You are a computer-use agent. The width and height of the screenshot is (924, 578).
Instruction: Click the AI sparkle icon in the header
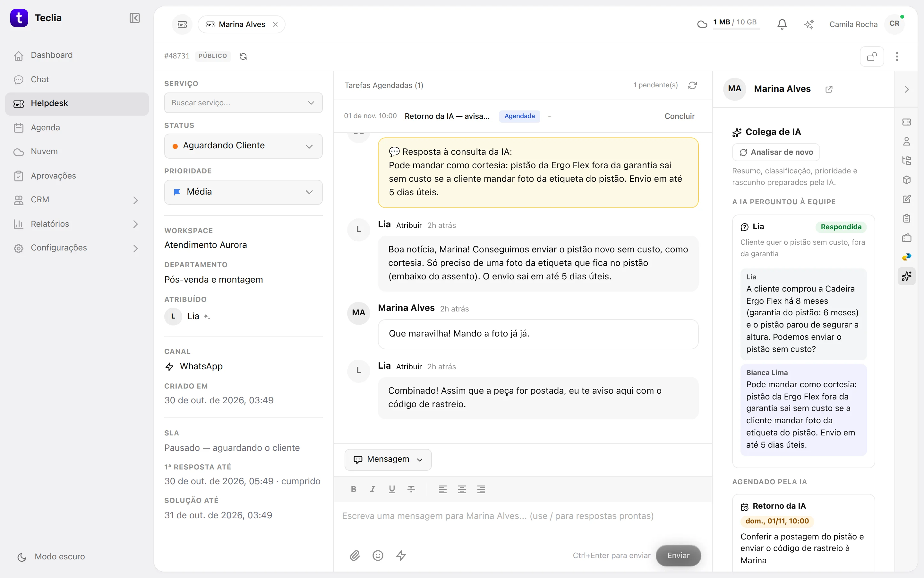[x=809, y=24]
